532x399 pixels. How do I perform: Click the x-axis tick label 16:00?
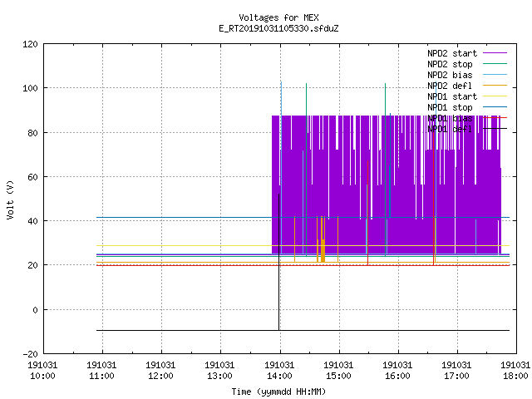397,376
